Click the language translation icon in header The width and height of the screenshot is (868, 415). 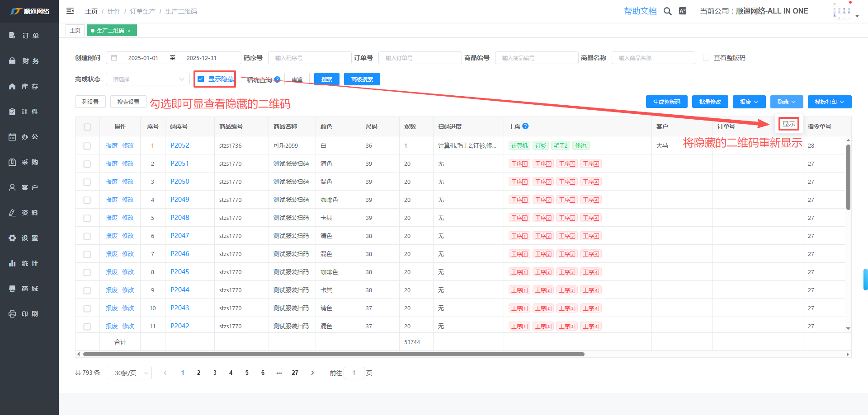pyautogui.click(x=683, y=11)
